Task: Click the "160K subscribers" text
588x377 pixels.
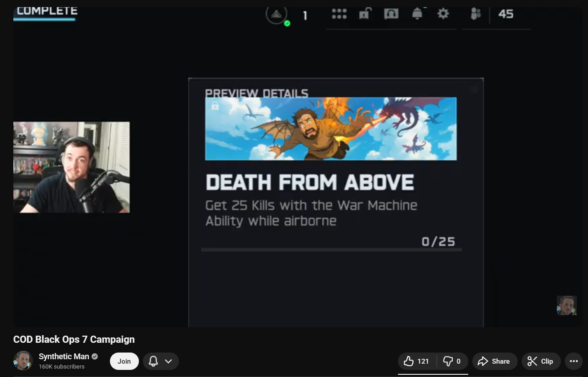Action: click(61, 367)
